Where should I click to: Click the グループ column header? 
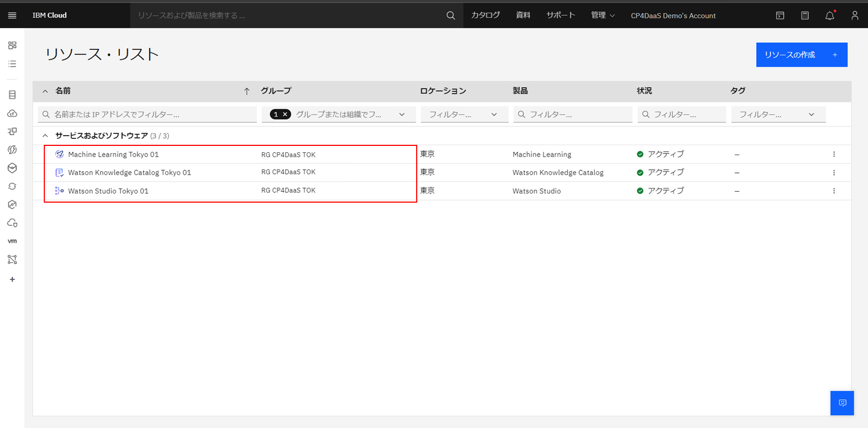pos(276,91)
